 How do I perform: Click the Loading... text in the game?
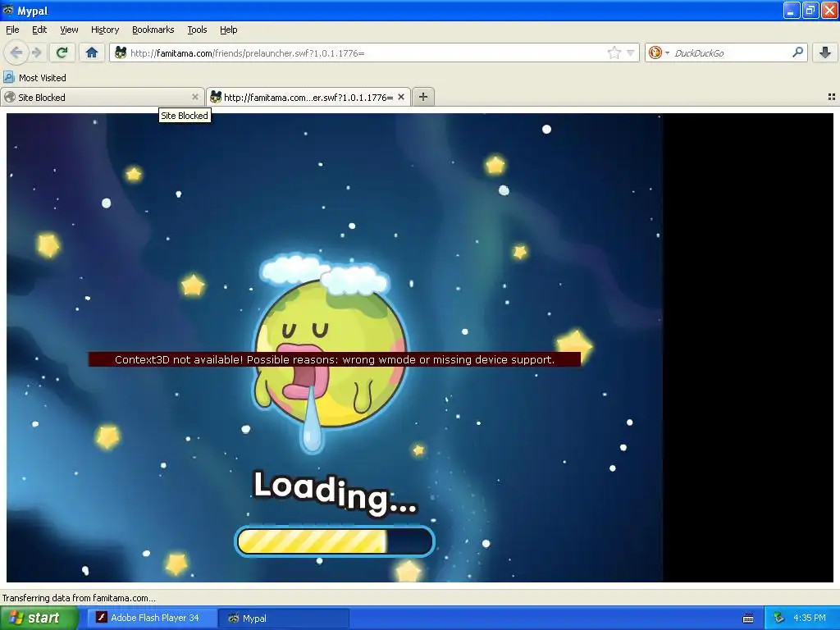(335, 493)
